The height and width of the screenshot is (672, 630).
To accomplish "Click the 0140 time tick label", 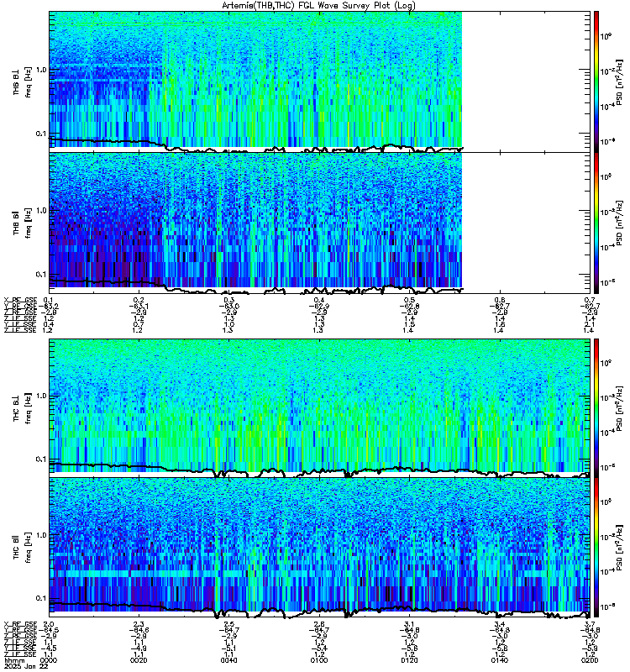I will tap(500, 660).
